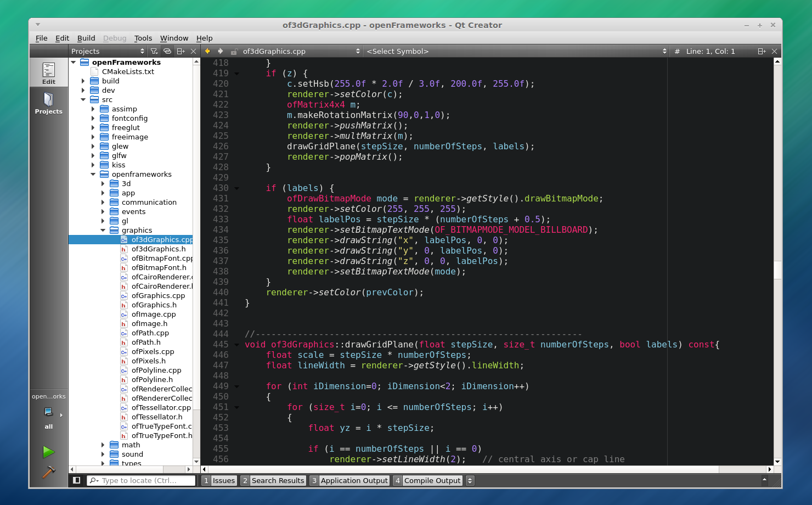The height and width of the screenshot is (505, 812).
Task: Open the of3dGraphics.cpp document dropdown
Action: coord(301,51)
